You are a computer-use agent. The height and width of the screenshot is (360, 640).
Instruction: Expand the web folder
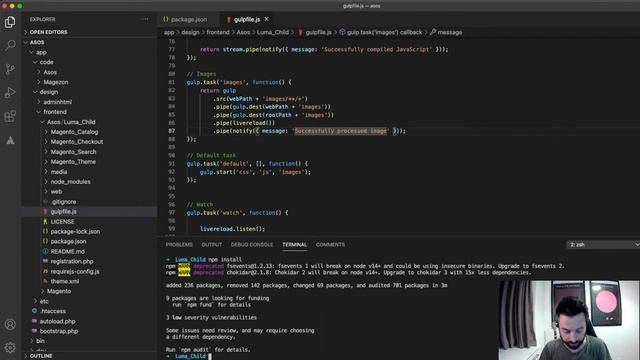(89, 191)
